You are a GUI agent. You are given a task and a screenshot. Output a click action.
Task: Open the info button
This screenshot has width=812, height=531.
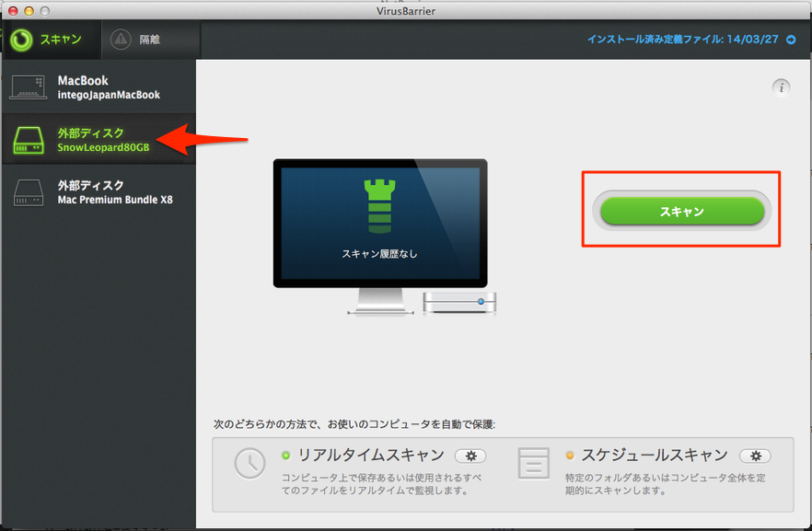[781, 87]
